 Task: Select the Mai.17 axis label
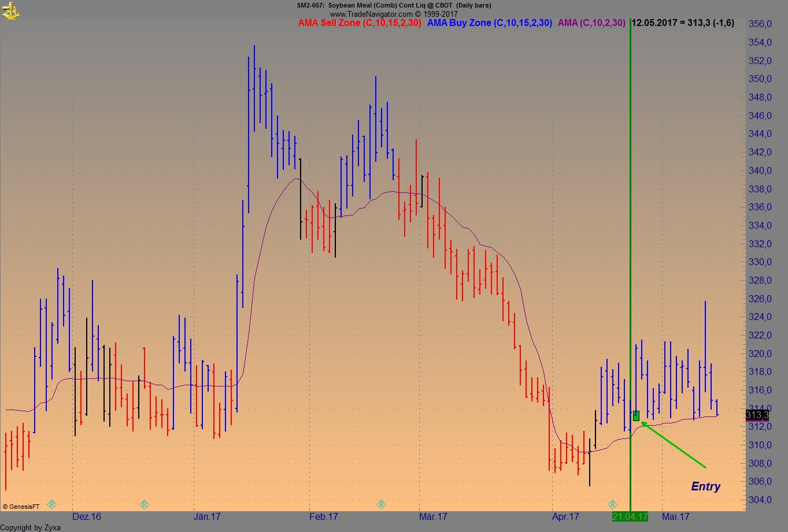pyautogui.click(x=675, y=517)
